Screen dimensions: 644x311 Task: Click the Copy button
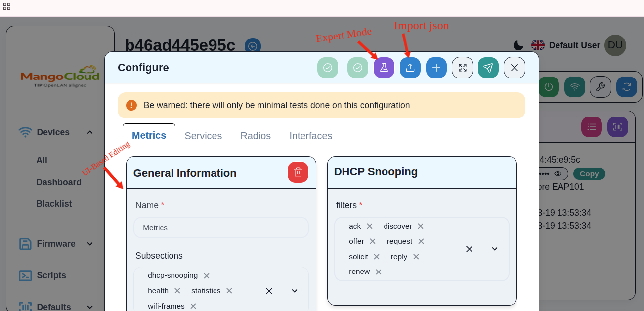pyautogui.click(x=589, y=174)
